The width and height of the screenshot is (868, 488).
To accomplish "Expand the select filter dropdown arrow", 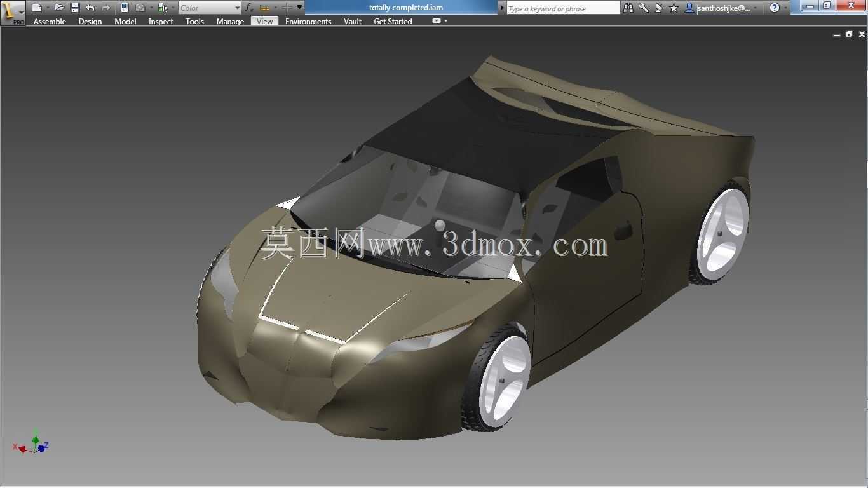I will [151, 8].
